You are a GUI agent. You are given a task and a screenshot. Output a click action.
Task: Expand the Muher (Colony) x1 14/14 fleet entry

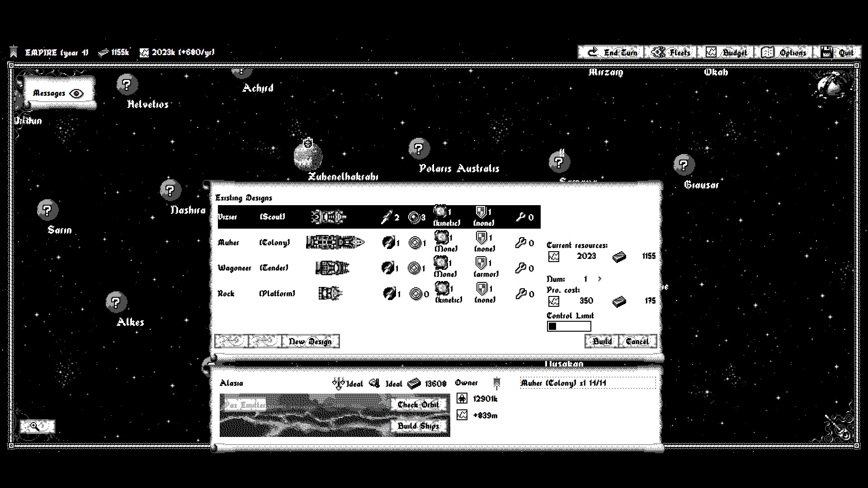(x=564, y=383)
